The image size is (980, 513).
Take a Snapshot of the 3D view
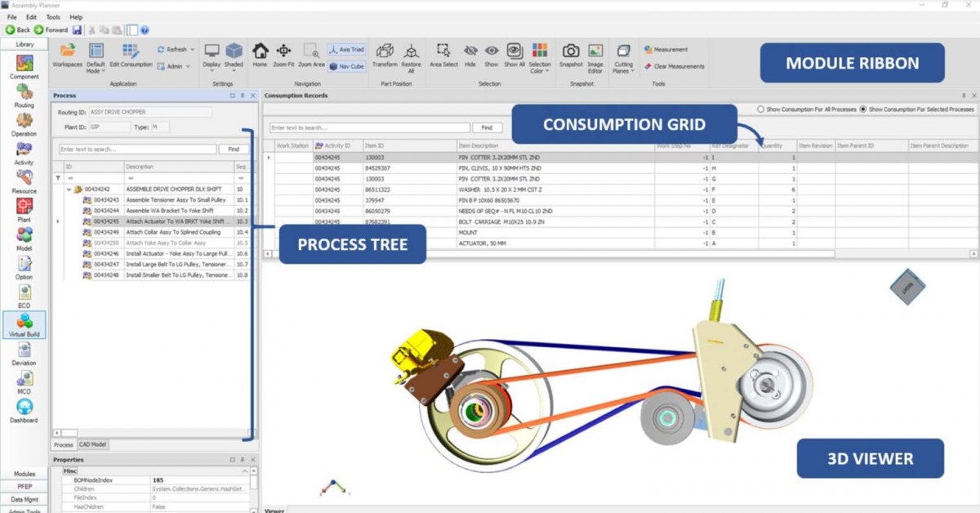[570, 56]
